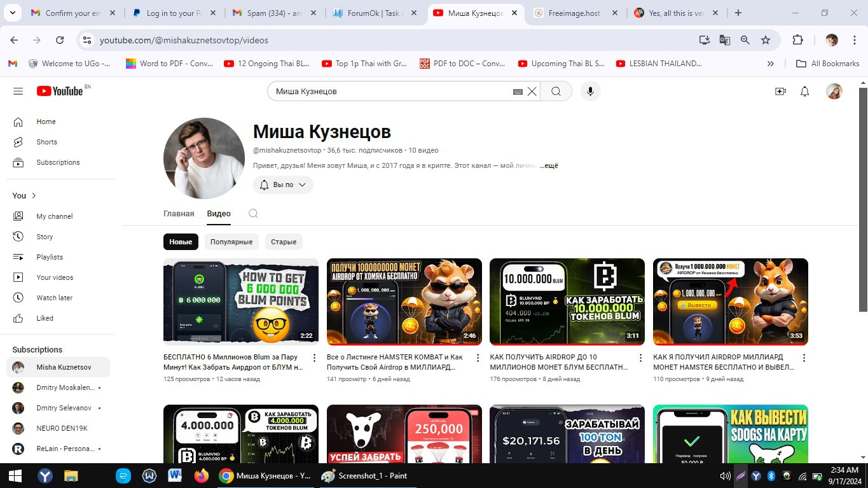Viewport: 868px width, 488px height.
Task: Expand the channel description with '...ещё'
Action: 548,165
